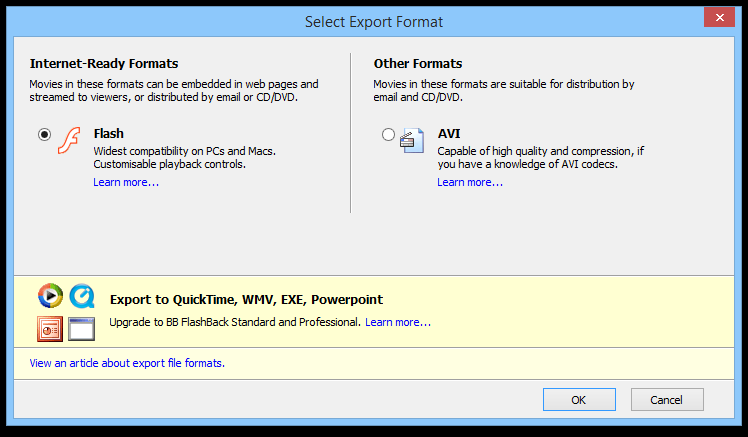Viewport: 748px width, 437px height.
Task: Open Learn more link under Flash
Action: coord(126,182)
